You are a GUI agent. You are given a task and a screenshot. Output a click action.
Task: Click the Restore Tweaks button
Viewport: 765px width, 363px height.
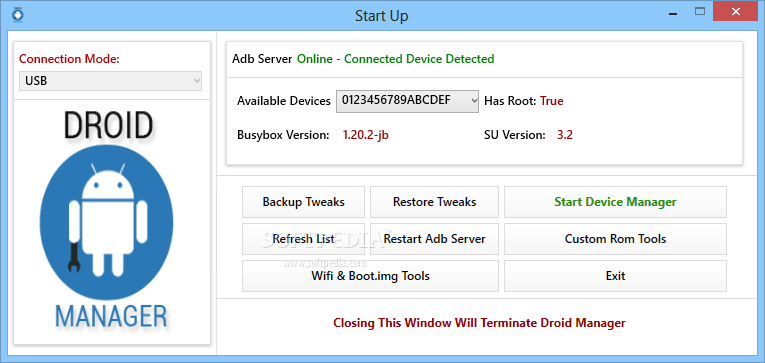434,202
